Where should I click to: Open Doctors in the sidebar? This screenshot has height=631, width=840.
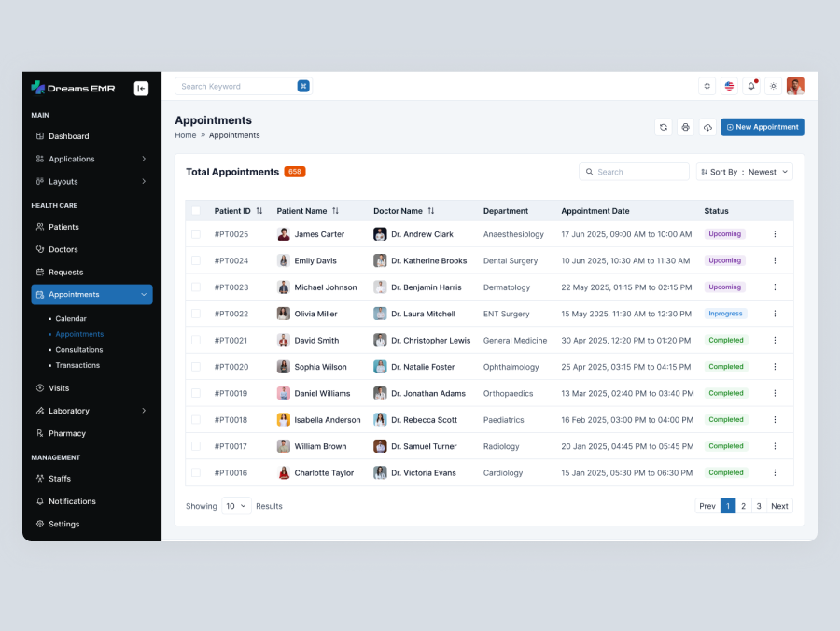(x=91, y=249)
